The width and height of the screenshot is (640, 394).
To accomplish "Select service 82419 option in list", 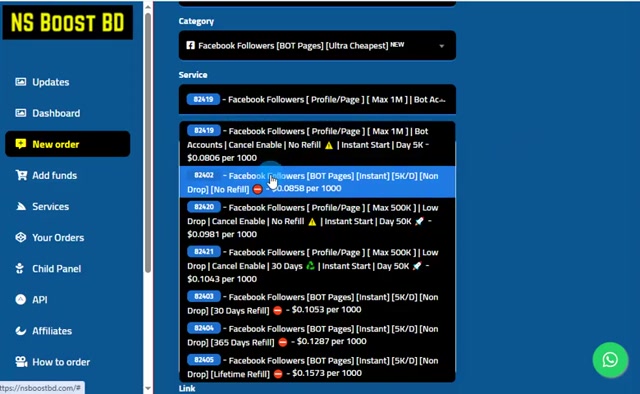I will click(317, 144).
